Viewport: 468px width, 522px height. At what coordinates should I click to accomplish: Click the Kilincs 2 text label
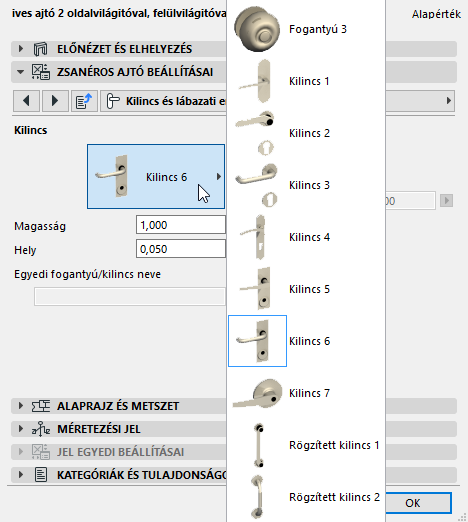point(309,133)
